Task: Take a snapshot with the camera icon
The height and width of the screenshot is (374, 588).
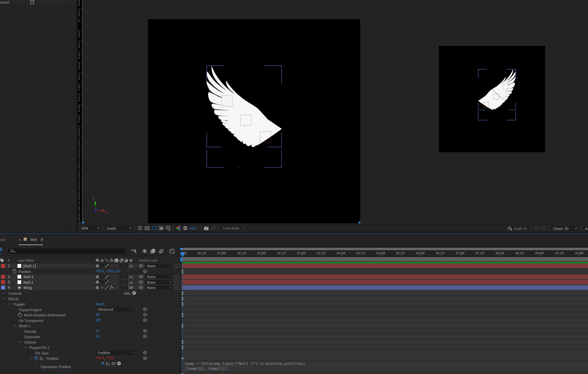Action: pos(206,228)
